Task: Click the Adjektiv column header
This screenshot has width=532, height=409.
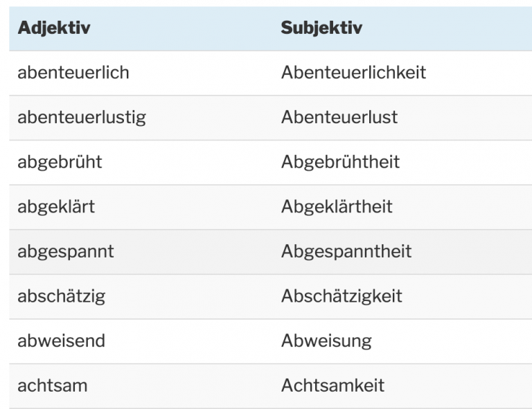Action: 54,28
